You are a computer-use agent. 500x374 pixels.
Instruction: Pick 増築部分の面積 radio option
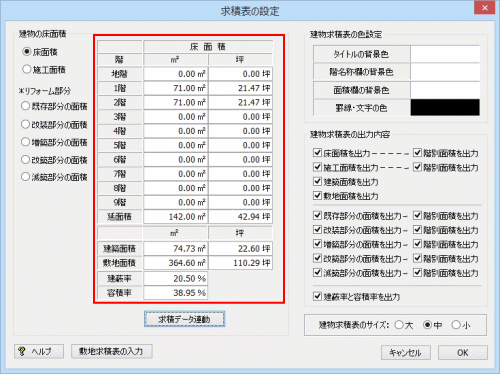click(25, 142)
